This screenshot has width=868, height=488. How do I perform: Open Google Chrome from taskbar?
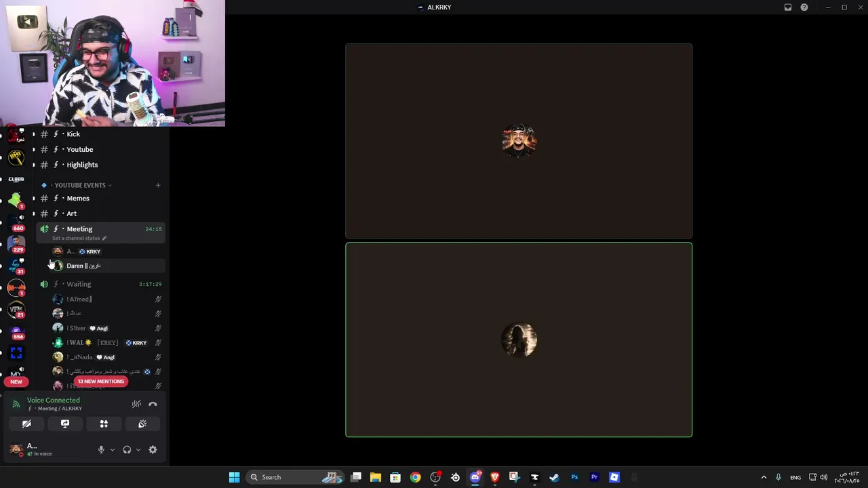pos(415,477)
